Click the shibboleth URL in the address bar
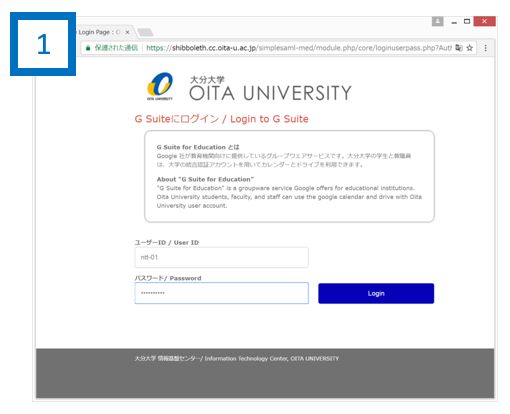The width and height of the screenshot is (510, 414). [299, 48]
